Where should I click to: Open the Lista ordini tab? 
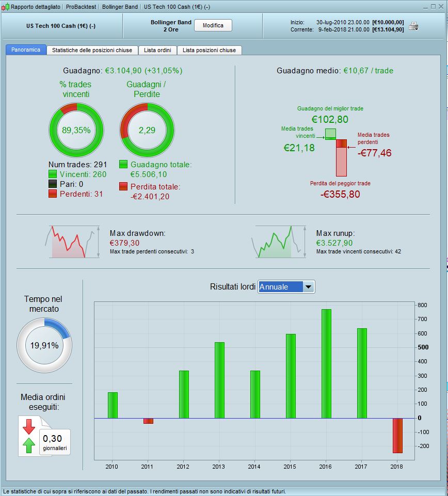(157, 50)
